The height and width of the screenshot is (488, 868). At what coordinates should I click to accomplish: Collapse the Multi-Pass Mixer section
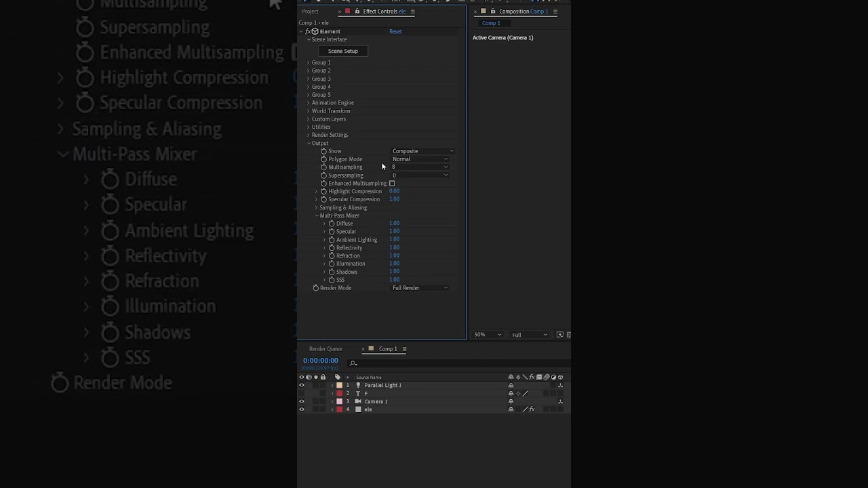tap(316, 216)
